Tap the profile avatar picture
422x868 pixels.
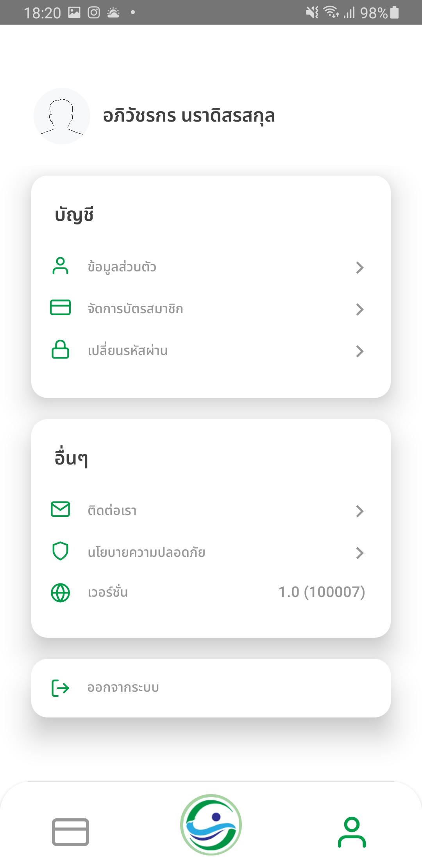tap(62, 116)
